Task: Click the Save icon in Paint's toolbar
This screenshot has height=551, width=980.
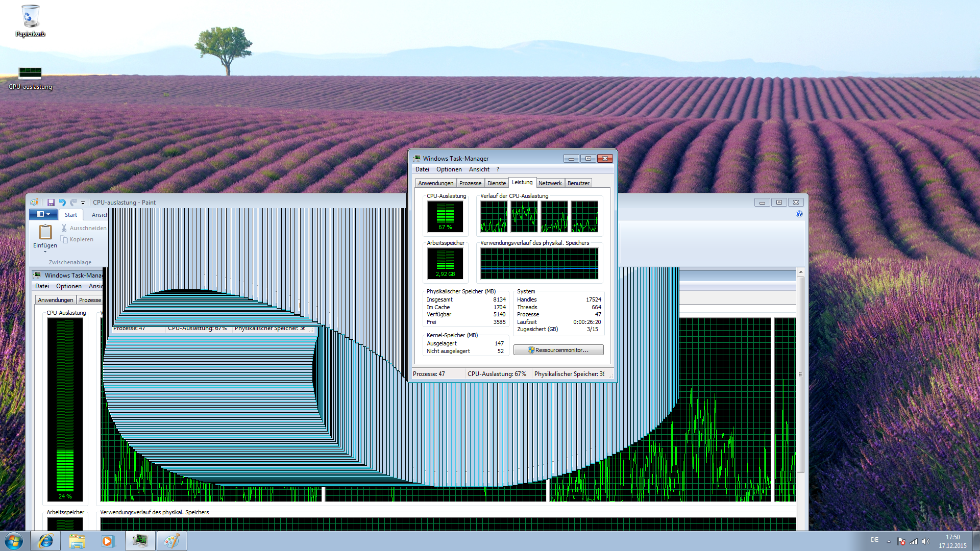Action: tap(51, 203)
